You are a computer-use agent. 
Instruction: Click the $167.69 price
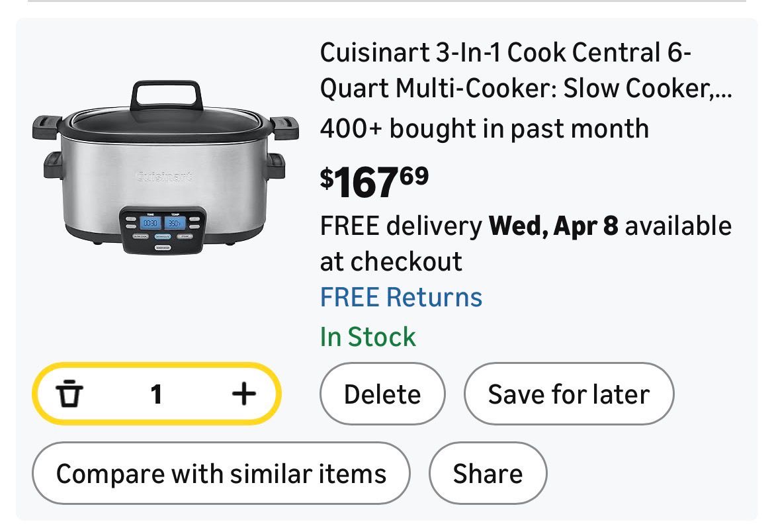[374, 183]
